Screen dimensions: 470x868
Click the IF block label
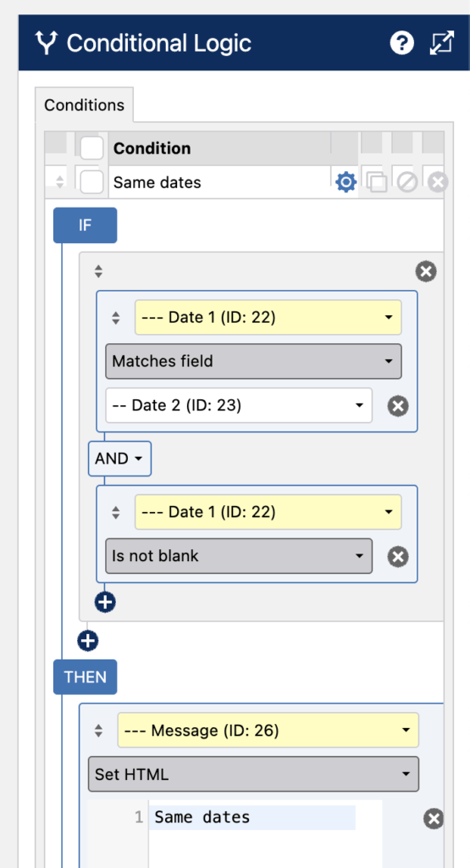point(86,225)
